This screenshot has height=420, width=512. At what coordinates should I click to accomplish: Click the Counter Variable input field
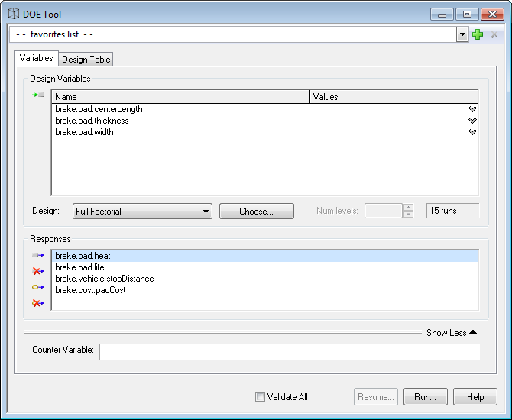click(x=289, y=351)
